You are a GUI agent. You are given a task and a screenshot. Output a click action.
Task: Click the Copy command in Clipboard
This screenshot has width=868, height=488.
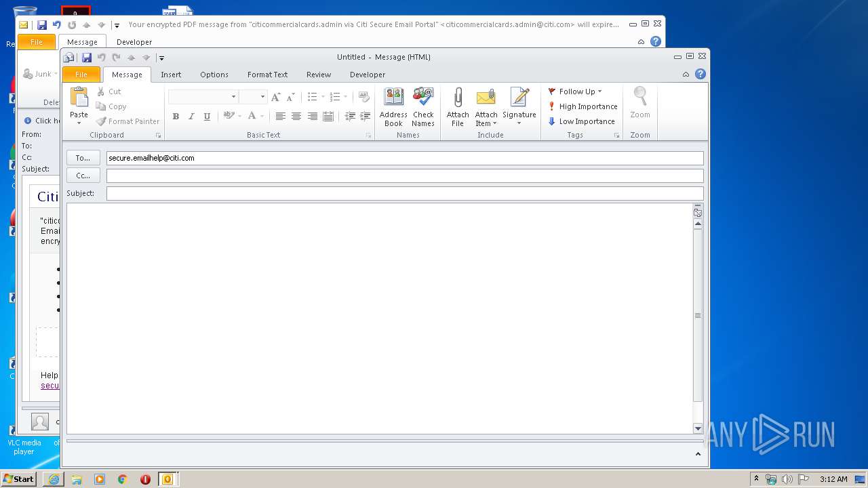(111, 106)
